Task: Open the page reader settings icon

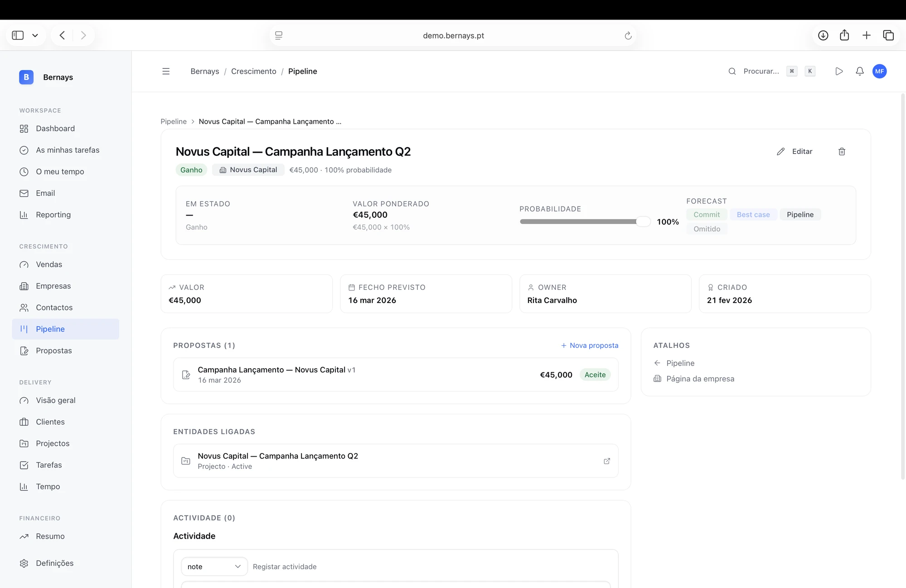Action: tap(279, 35)
